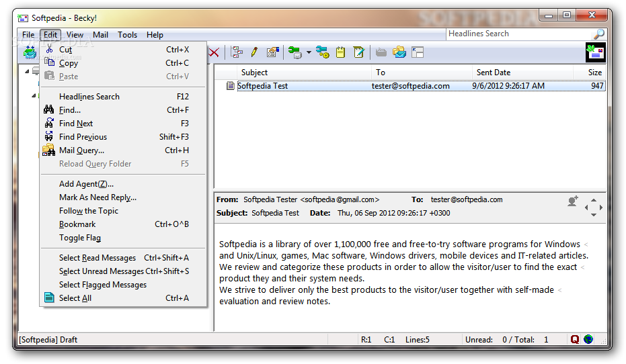Open Mail Query... from the menu
The width and height of the screenshot is (626, 364).
[123, 150]
